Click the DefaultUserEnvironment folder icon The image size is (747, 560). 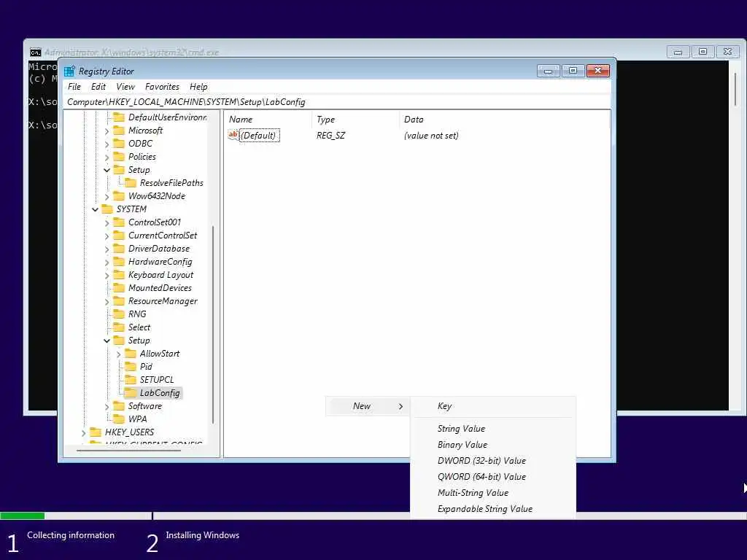[119, 117]
